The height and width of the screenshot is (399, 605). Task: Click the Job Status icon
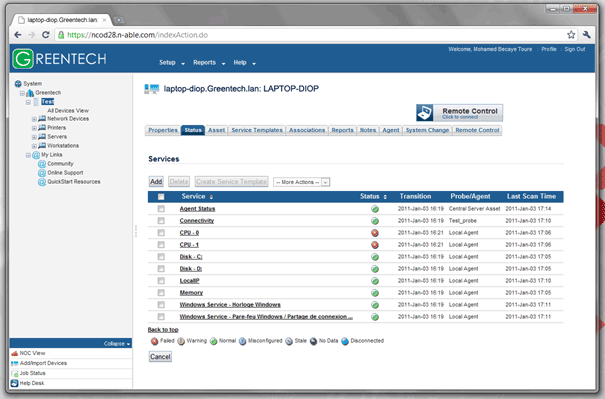coord(15,374)
